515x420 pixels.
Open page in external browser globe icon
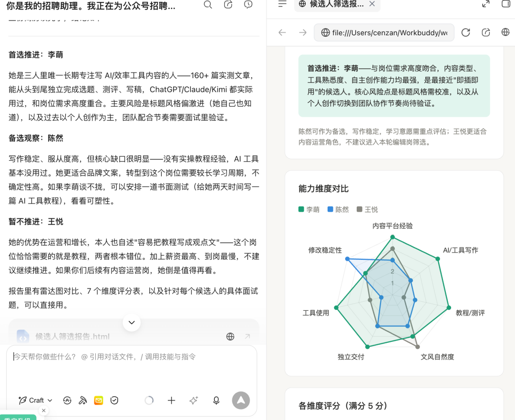click(505, 32)
